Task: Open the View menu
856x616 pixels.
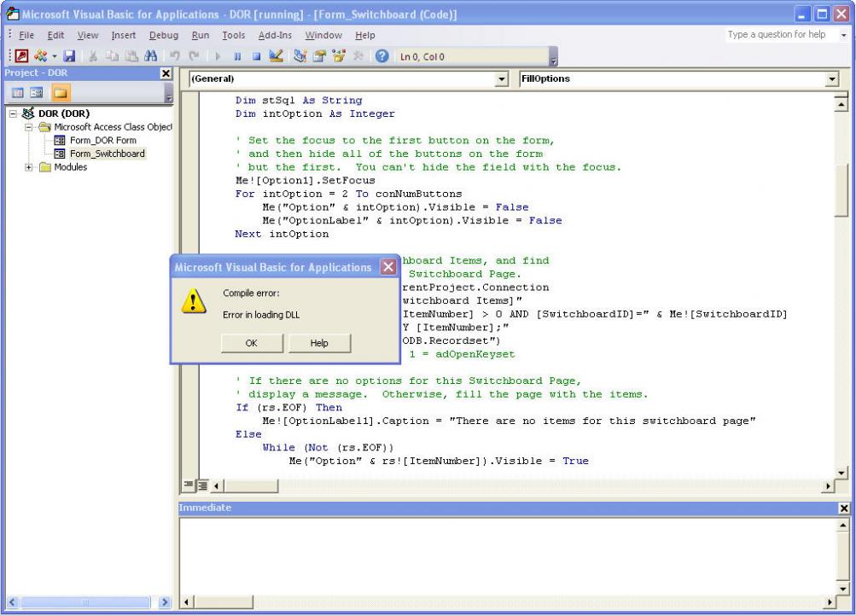Action: pos(88,35)
